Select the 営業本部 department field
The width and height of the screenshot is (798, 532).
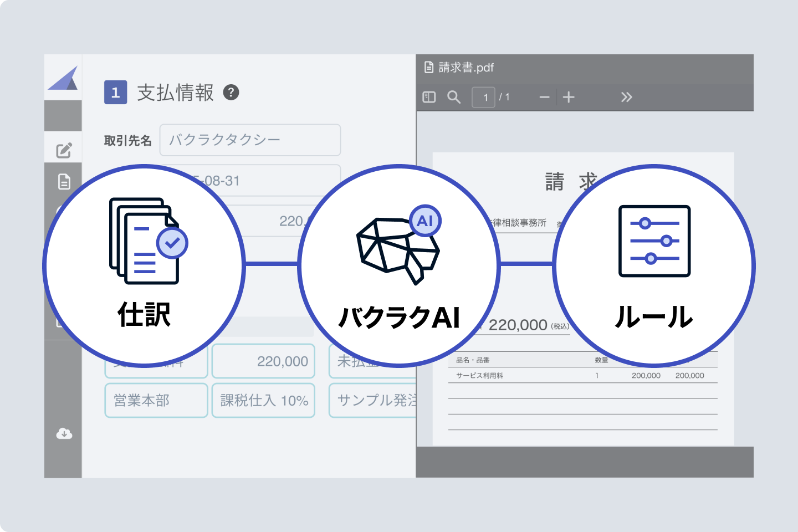pyautogui.click(x=156, y=400)
